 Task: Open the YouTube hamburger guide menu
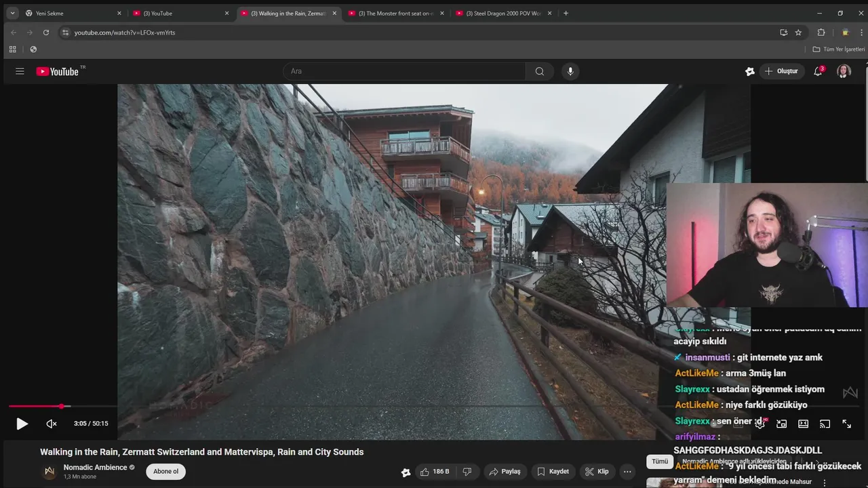20,71
